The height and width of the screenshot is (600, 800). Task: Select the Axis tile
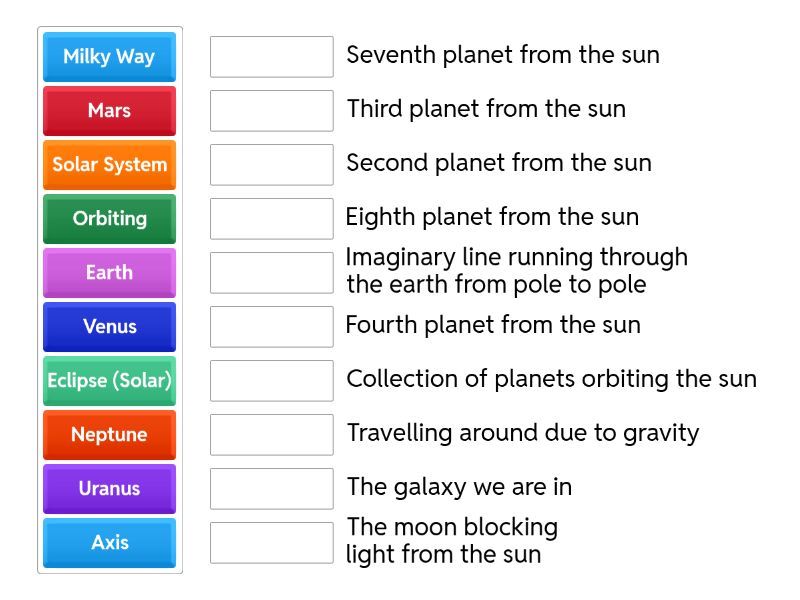point(109,542)
